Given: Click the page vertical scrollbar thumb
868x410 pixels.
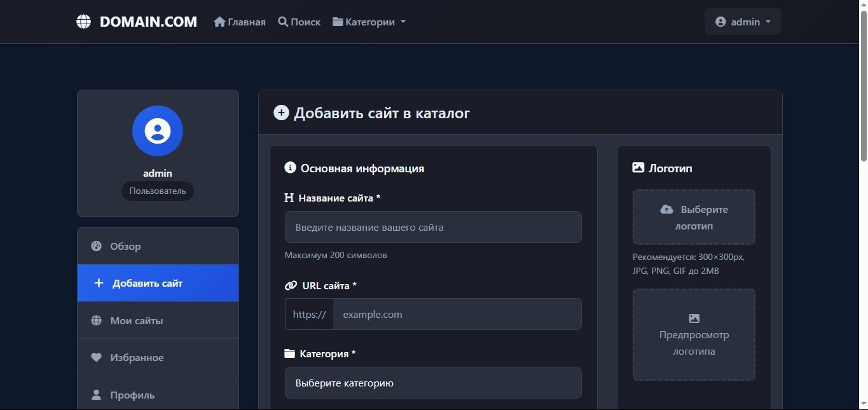Looking at the screenshot, I should (863, 86).
